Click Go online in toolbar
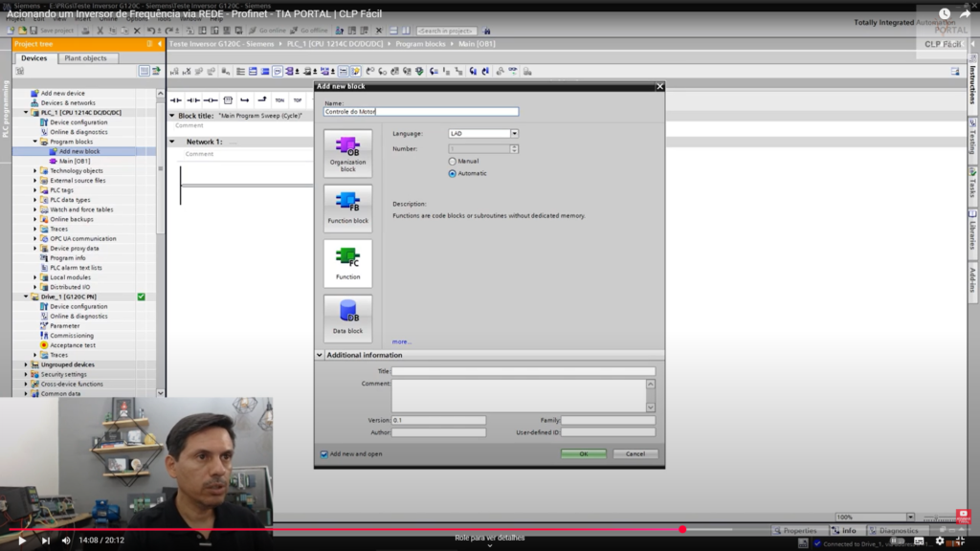The width and height of the screenshot is (980, 551). [x=267, y=31]
